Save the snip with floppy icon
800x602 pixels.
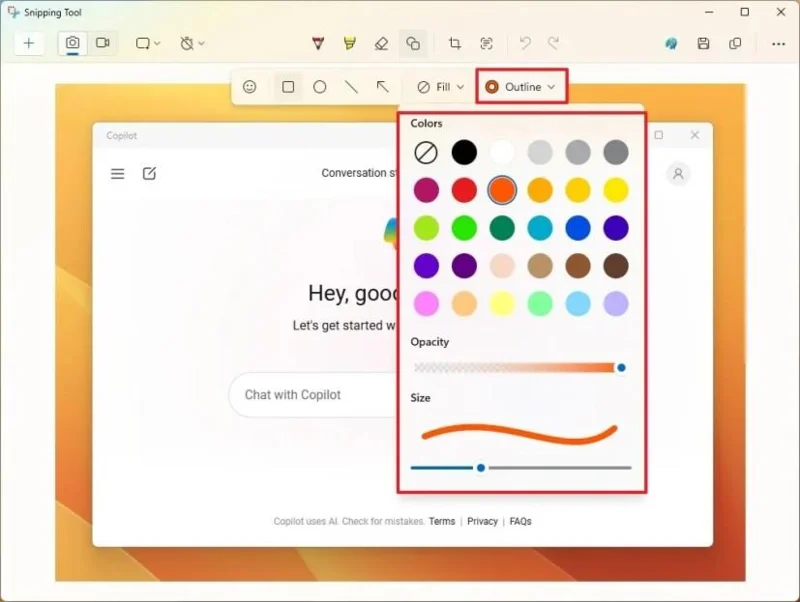[704, 43]
